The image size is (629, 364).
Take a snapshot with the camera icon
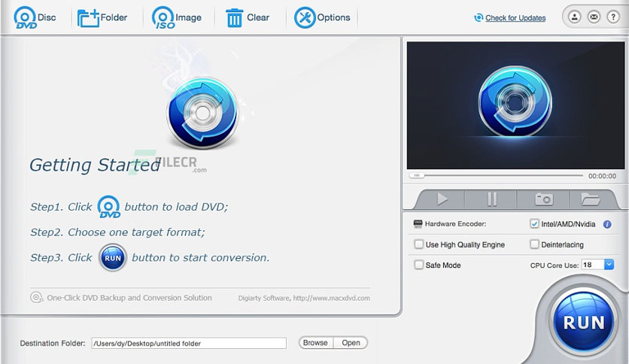(543, 199)
